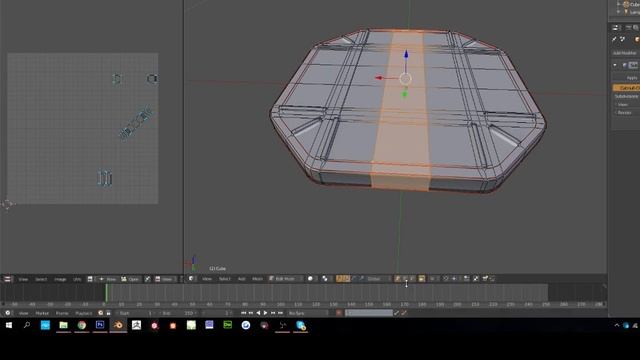Show hidden system tray icons
The image size is (640, 360).
coord(616,325)
